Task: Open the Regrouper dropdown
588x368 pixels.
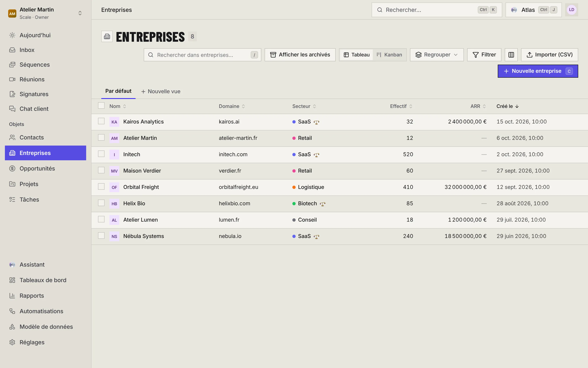Action: click(437, 55)
